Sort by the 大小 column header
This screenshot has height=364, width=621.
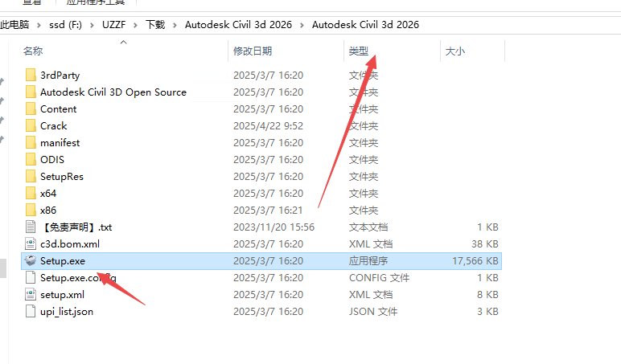[x=455, y=51]
